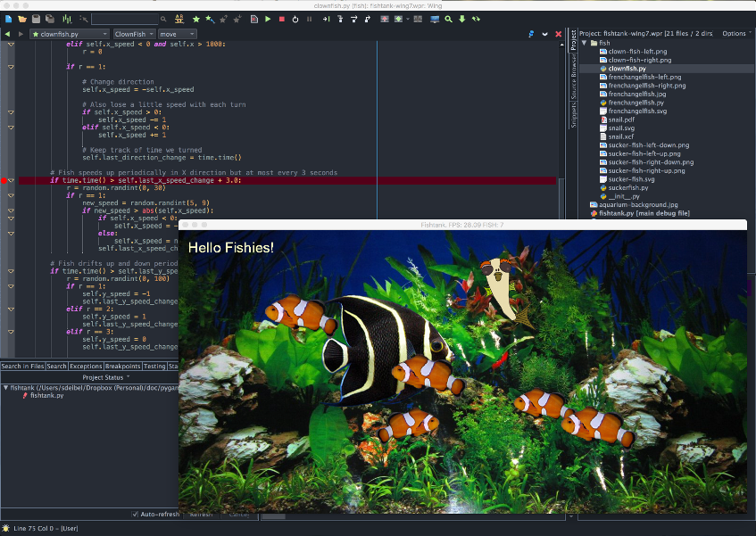Screen dimensions: 756x536
Task: Open dropdown arrow beside frame icons
Action: 408,20
